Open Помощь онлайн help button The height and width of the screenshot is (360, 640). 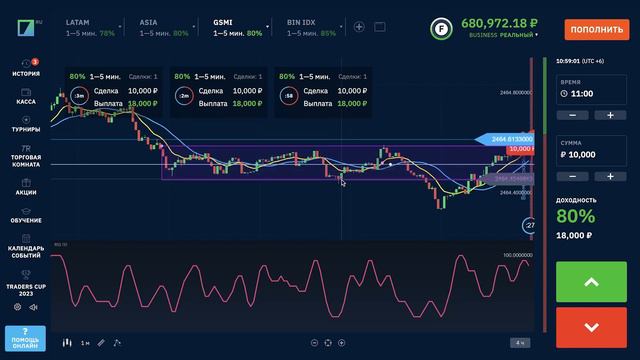coord(25,338)
